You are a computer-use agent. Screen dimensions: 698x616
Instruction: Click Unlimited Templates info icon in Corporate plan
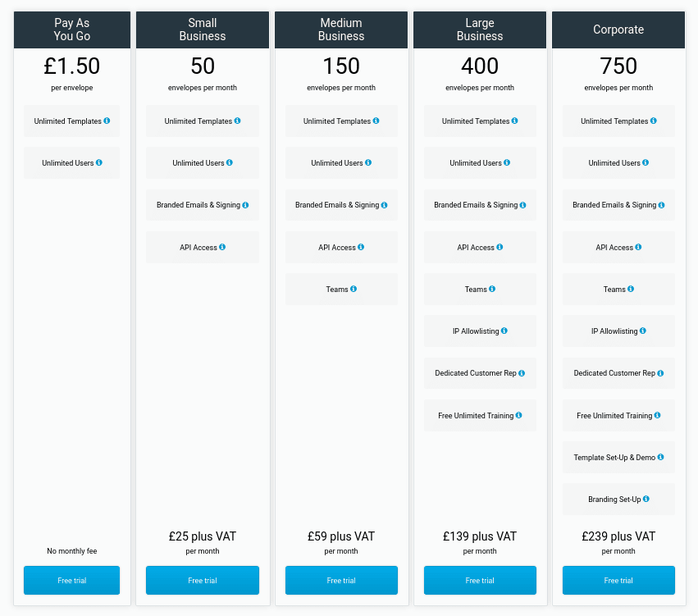click(x=654, y=121)
